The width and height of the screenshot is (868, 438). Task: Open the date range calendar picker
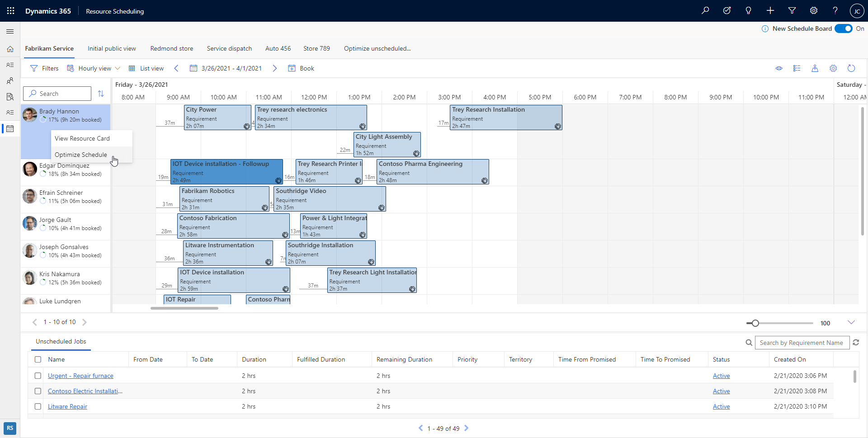coord(193,68)
